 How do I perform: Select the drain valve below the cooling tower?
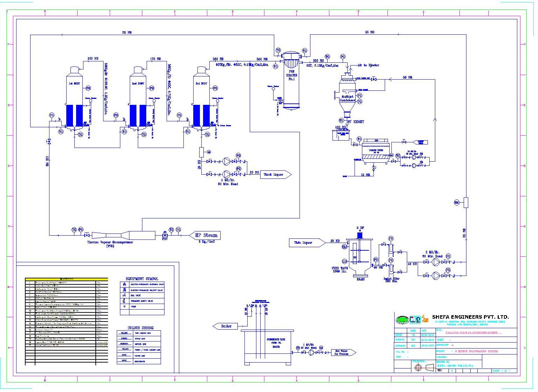coord(373,168)
